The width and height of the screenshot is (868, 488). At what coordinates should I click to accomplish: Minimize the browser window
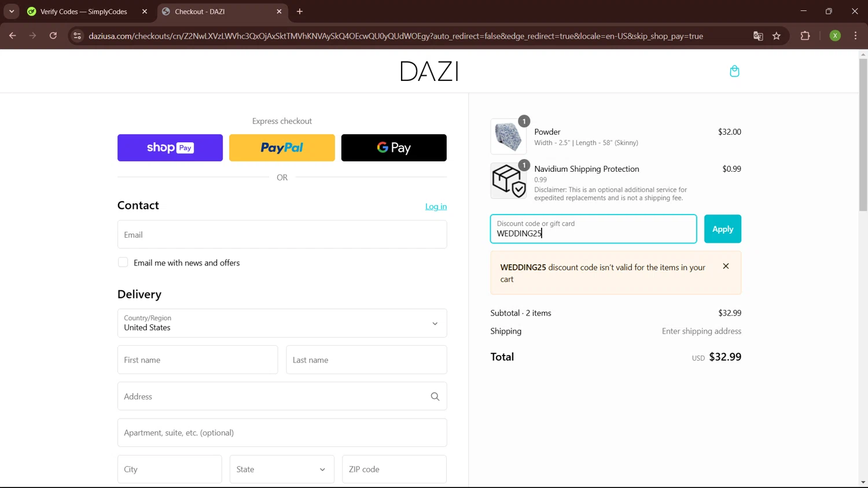[x=803, y=11]
